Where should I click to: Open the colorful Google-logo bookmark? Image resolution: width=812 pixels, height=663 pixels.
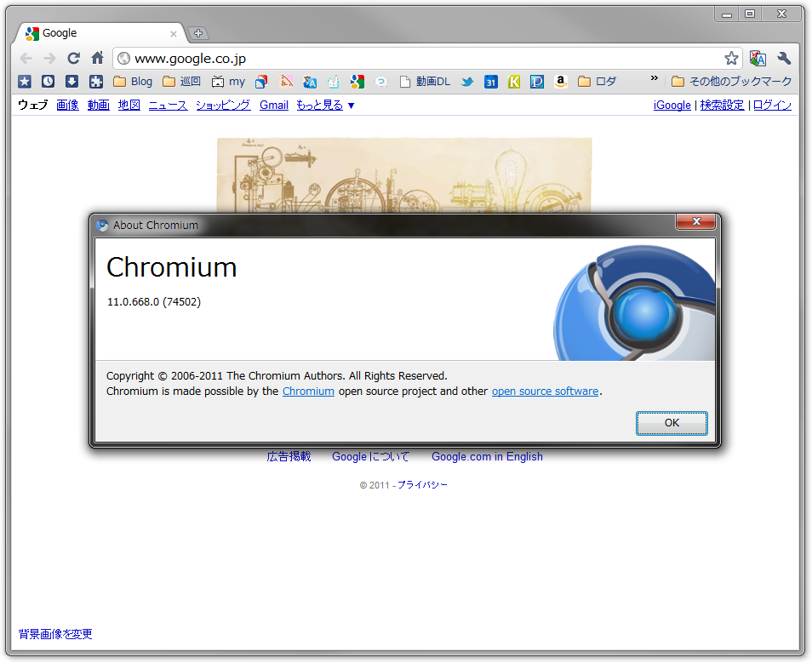coord(357,82)
